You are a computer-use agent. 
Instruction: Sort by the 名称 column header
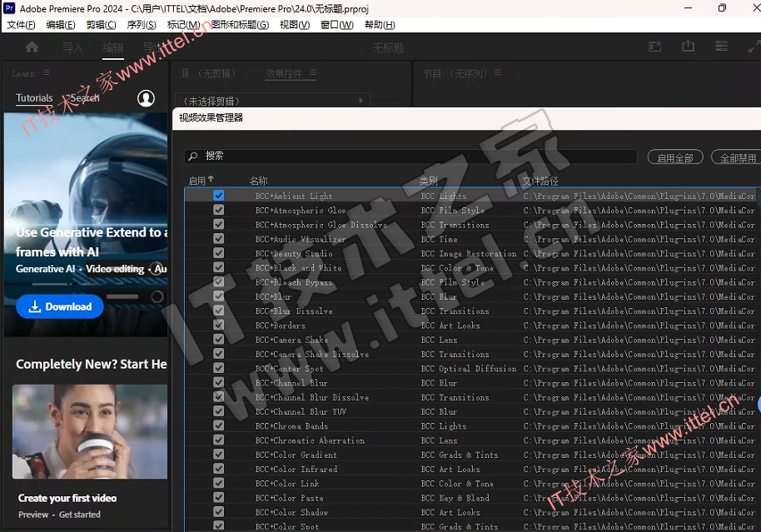(x=258, y=181)
